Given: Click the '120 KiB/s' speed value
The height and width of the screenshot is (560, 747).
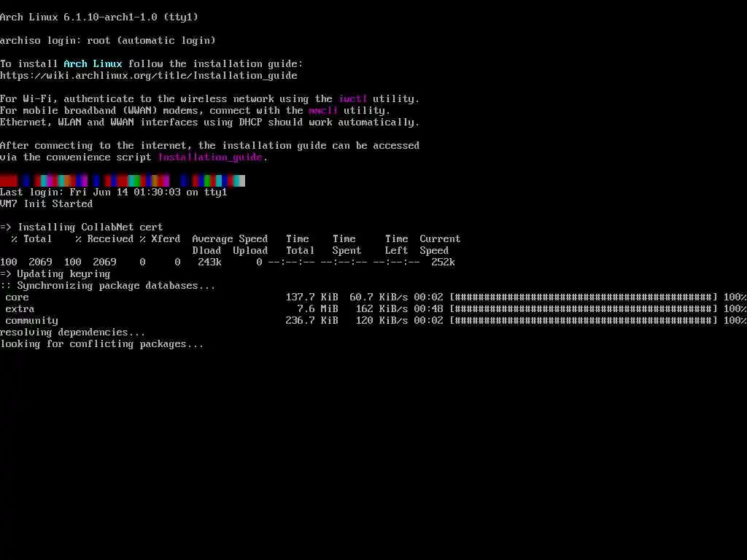Looking at the screenshot, I should pyautogui.click(x=382, y=321).
